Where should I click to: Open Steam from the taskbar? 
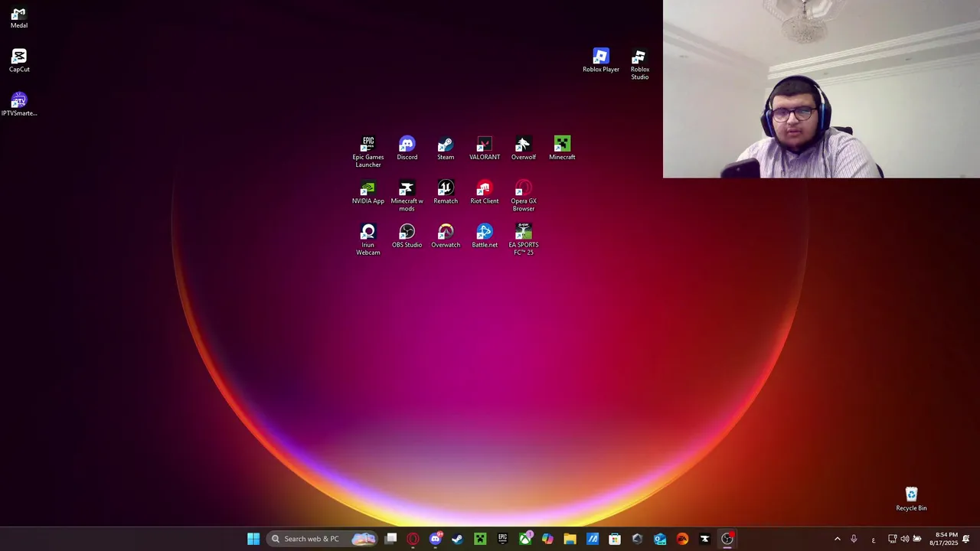(458, 539)
